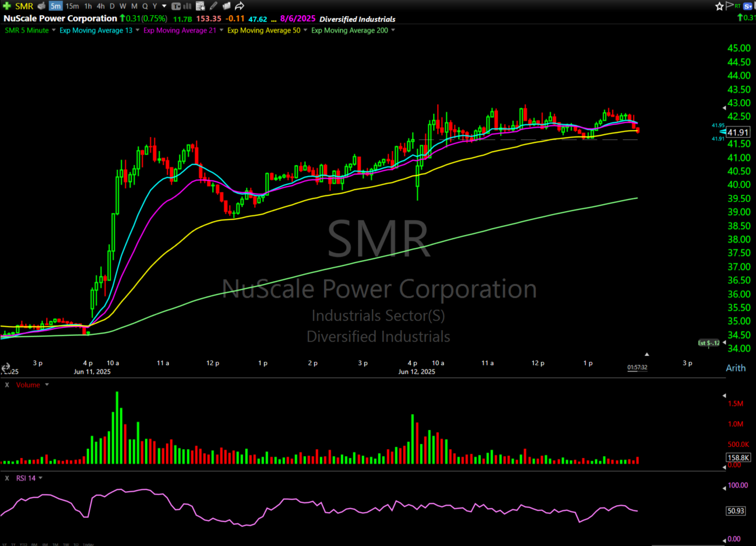Viewport: 756px width, 546px height.
Task: Click the green plus add-symbol icon
Action: click(x=7, y=6)
